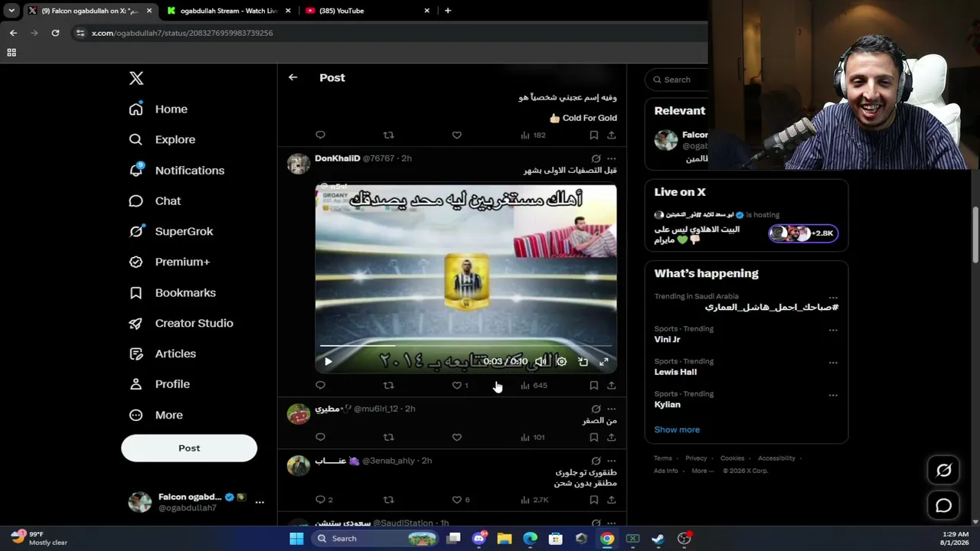Share the Cold For Gold reply
The image size is (980, 551).
pyautogui.click(x=611, y=135)
